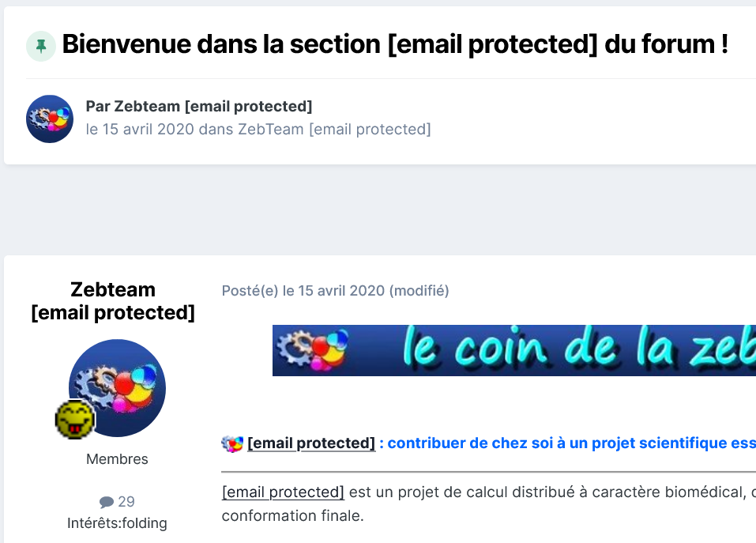Click the yellow smiley rank badge
756x543 pixels.
(x=75, y=420)
